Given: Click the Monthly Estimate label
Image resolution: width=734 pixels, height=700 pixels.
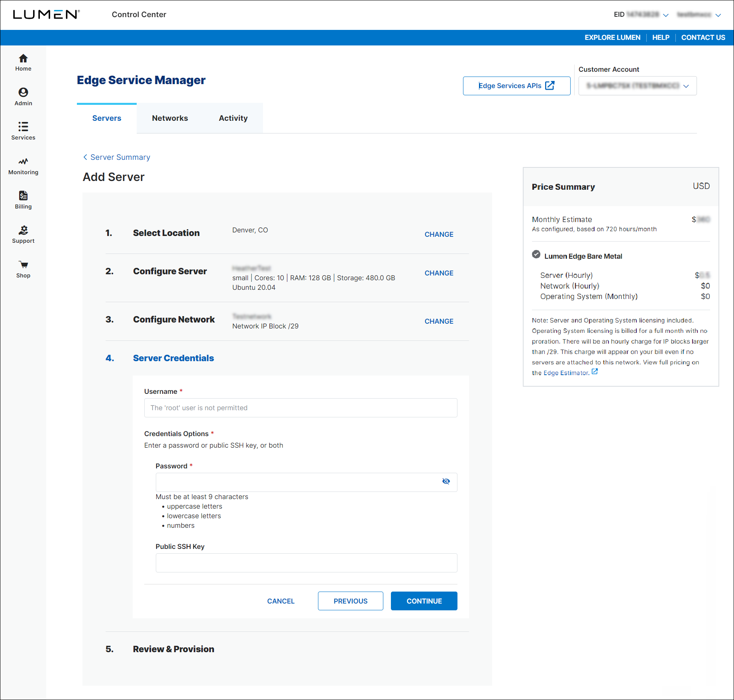Looking at the screenshot, I should click(x=562, y=219).
